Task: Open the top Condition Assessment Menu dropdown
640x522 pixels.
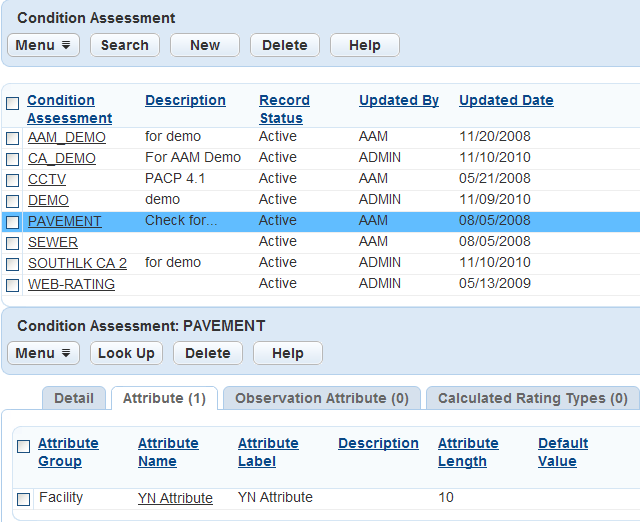Action: tap(43, 45)
